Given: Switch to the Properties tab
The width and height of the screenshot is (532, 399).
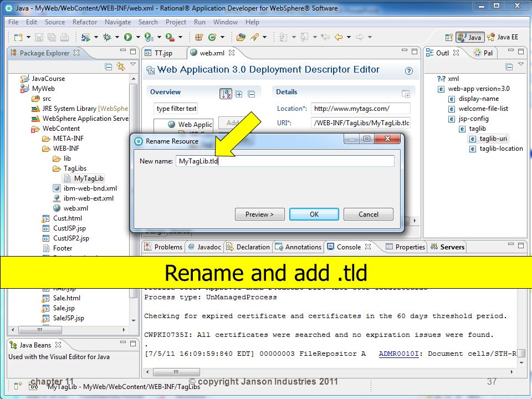Looking at the screenshot, I should [406, 247].
